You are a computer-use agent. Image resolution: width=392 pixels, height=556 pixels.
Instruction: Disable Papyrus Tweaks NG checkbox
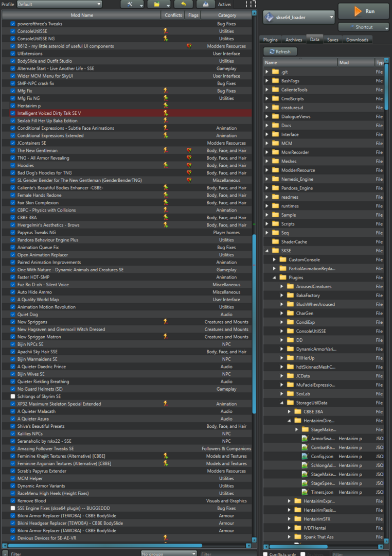13,232
